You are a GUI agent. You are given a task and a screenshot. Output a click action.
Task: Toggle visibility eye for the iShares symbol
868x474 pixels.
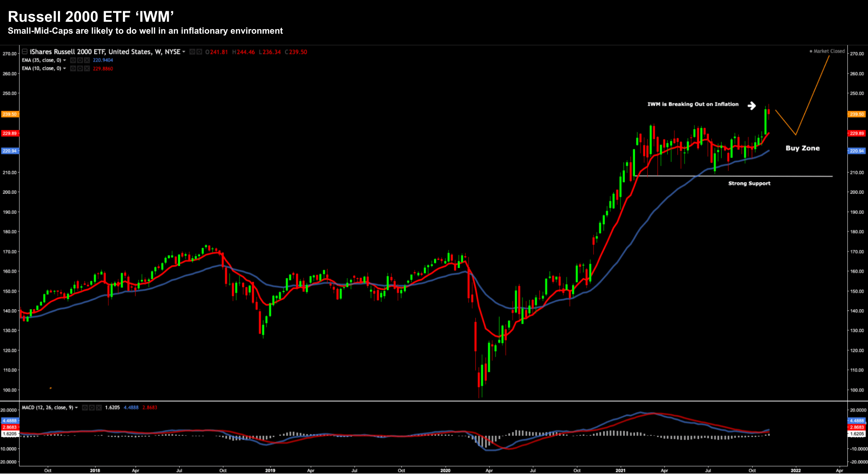pyautogui.click(x=192, y=52)
